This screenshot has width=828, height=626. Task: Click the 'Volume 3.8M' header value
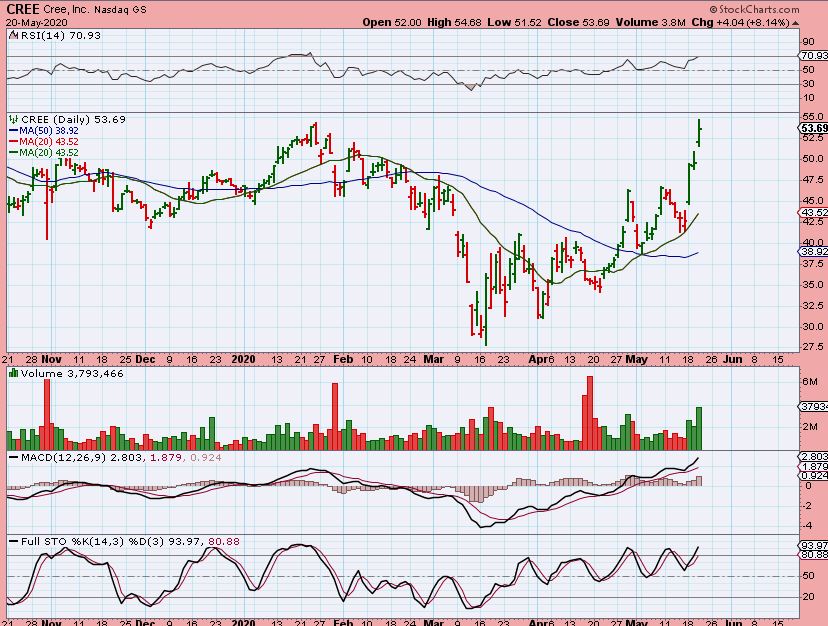651,23
